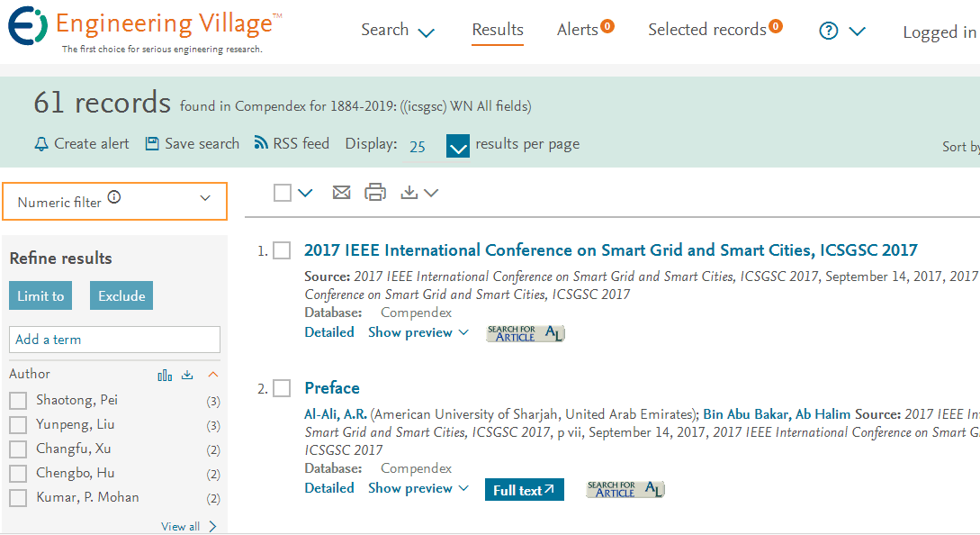Image resolution: width=980 pixels, height=535 pixels.
Task: Check author Shaotong, Pei
Action: tap(18, 401)
